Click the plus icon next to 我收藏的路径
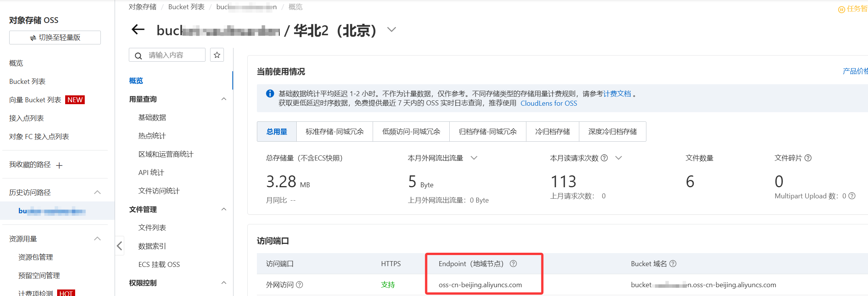 point(59,165)
